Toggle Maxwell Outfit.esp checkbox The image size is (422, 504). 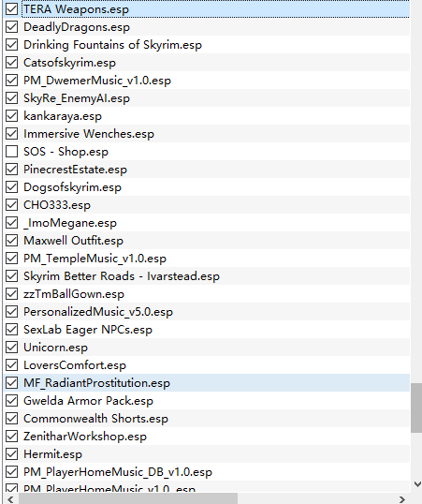pyautogui.click(x=12, y=241)
